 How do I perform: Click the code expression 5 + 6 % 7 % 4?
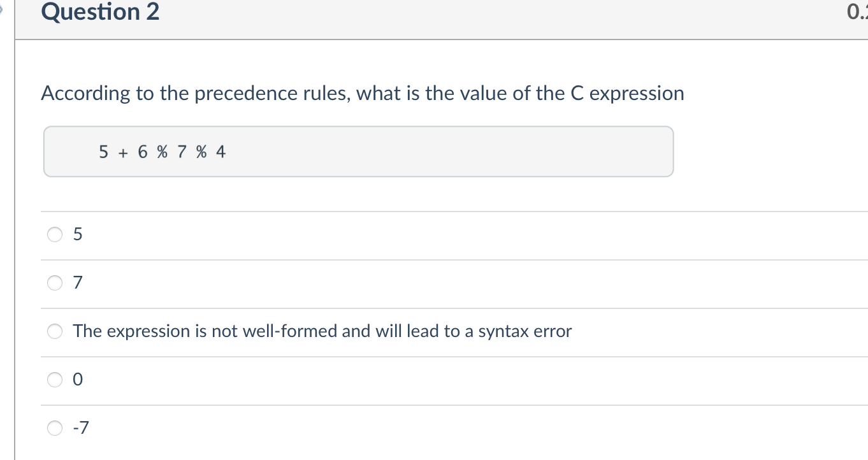pyautogui.click(x=163, y=152)
